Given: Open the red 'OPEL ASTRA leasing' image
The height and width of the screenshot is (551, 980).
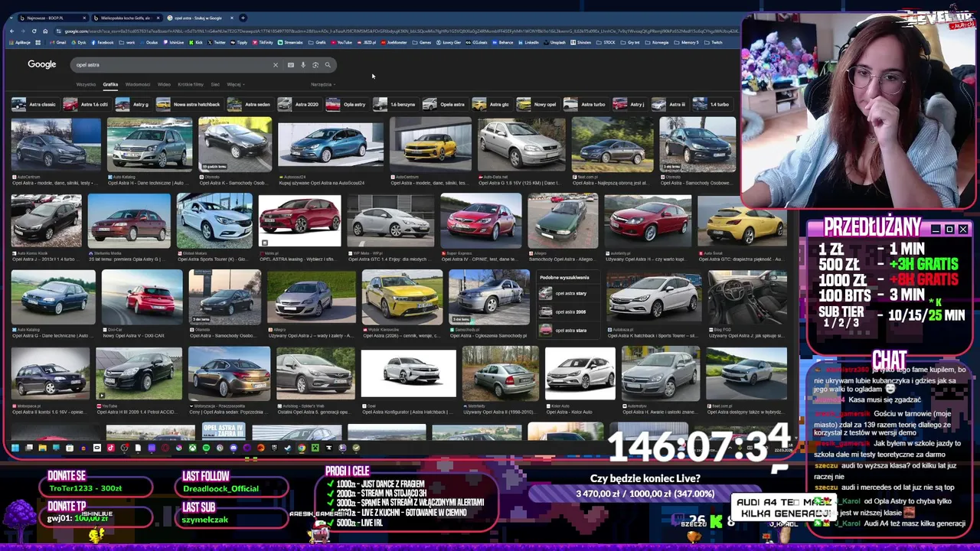Looking at the screenshot, I should coord(299,220).
